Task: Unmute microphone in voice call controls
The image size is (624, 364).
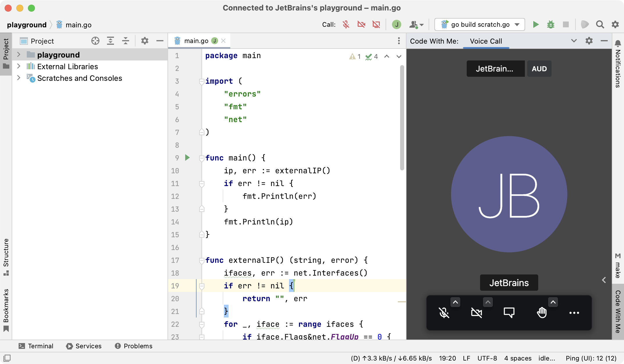Action: click(x=444, y=313)
